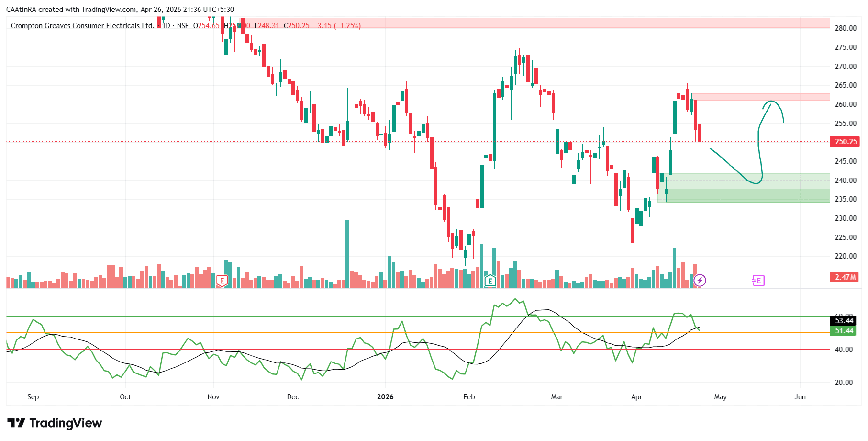The image size is (868, 441).
Task: Click the Jun label on the time axis
Action: [800, 397]
